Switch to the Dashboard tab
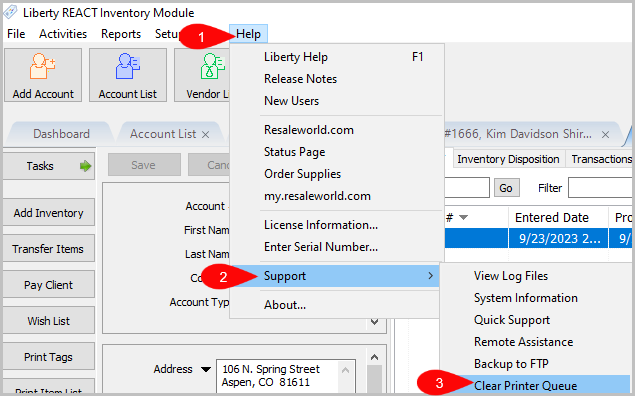This screenshot has width=635, height=396. click(x=61, y=134)
